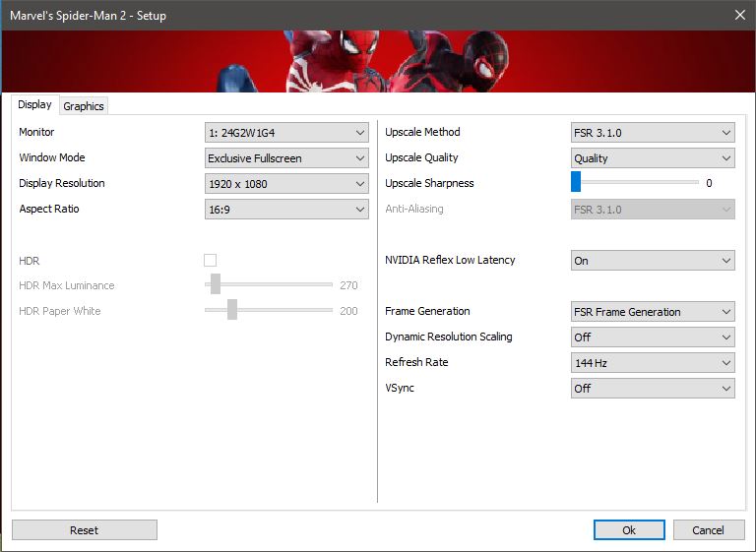
Task: Click the HDR Paper White value 200
Action: click(348, 311)
